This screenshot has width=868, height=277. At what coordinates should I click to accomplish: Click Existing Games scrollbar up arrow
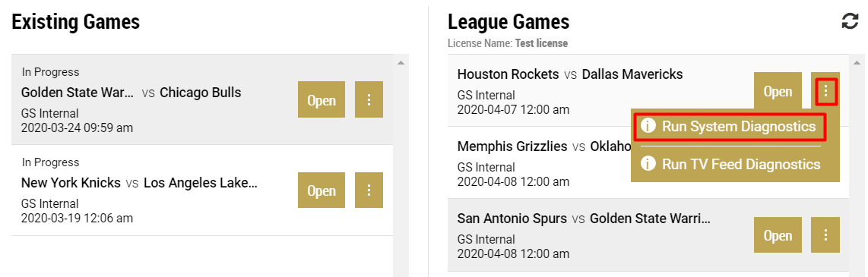pyautogui.click(x=401, y=62)
